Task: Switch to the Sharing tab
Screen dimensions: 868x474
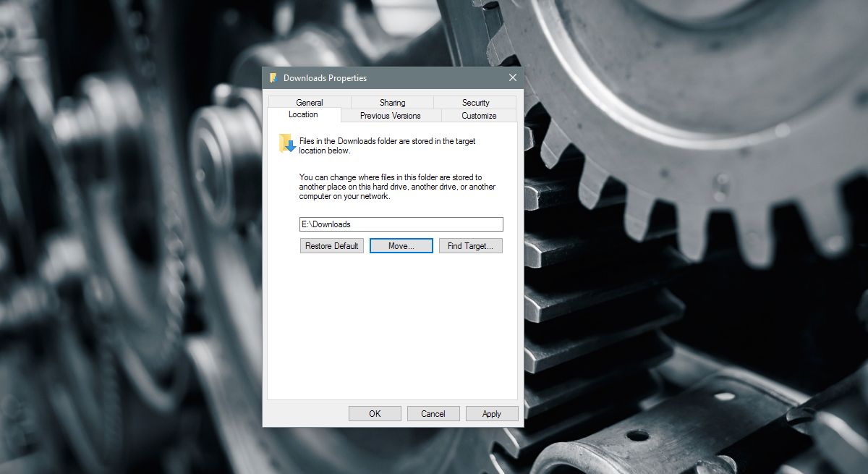Action: [392, 102]
